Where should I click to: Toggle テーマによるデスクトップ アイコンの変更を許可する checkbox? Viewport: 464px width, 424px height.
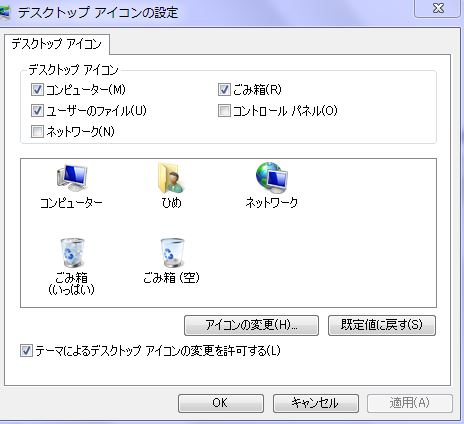click(26, 351)
